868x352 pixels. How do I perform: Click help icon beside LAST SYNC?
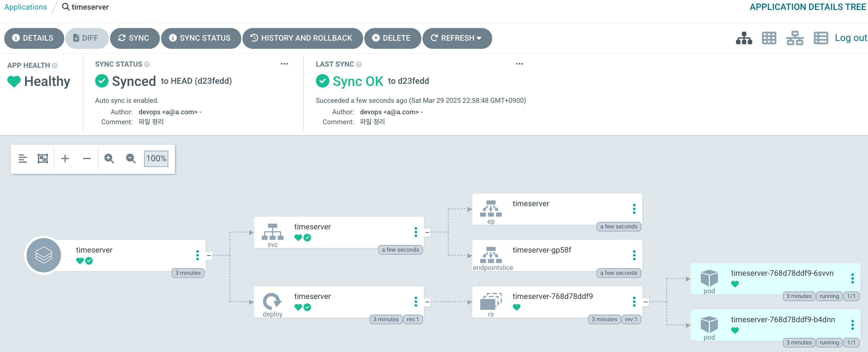point(359,64)
